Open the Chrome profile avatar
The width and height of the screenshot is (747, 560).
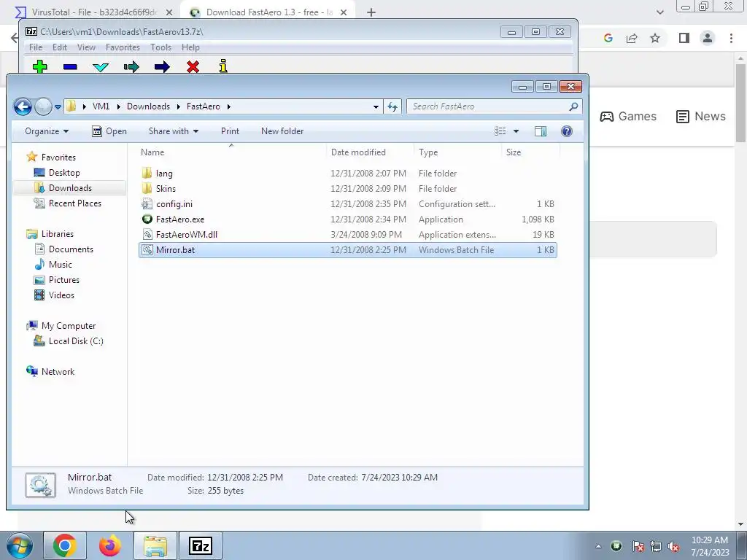(x=708, y=38)
